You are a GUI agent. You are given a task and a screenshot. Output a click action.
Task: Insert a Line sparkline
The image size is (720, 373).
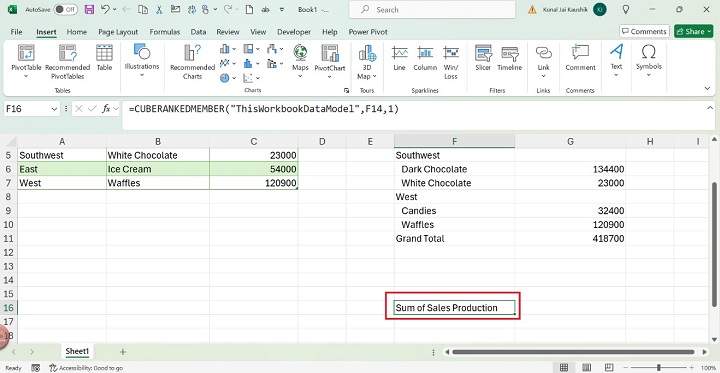tap(399, 58)
